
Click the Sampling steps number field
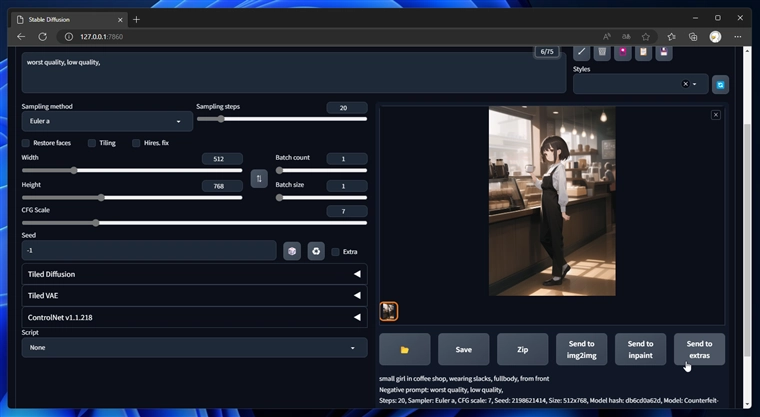point(347,108)
